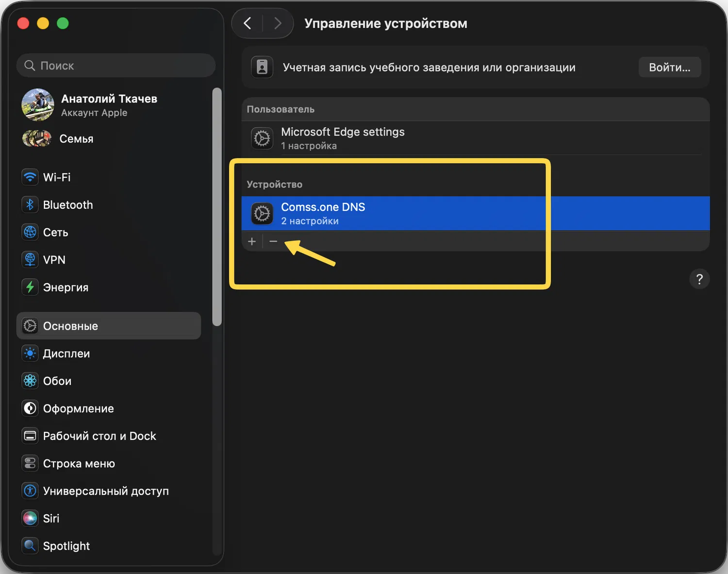Open Универсальный доступ settings
This screenshot has width=728, height=574.
pyautogui.click(x=105, y=491)
